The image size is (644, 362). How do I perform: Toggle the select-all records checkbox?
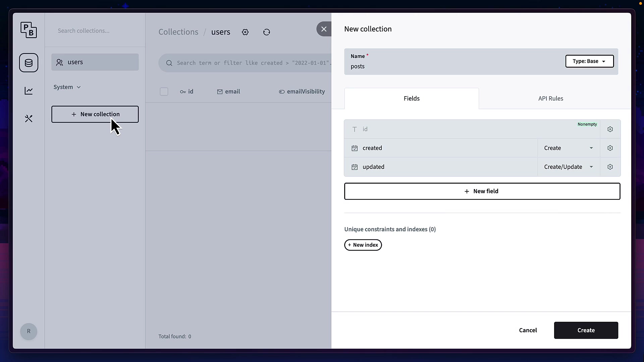tap(164, 91)
